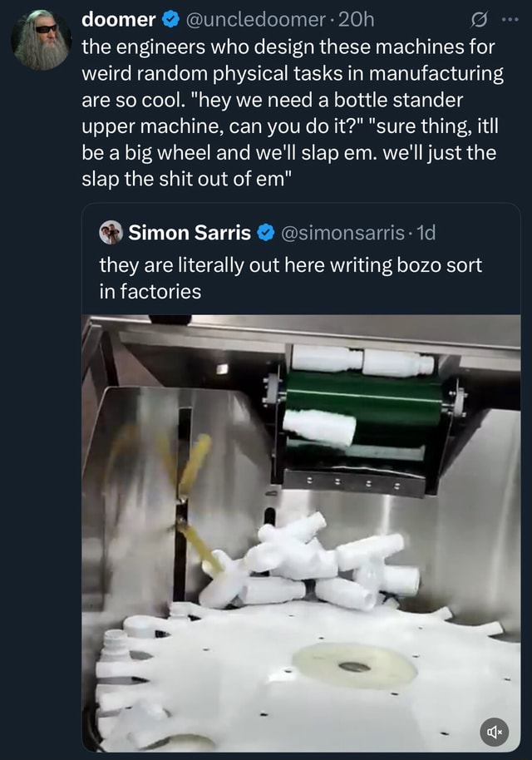Click Simon Sarris's small avatar
This screenshot has height=760, width=532.
tap(110, 234)
